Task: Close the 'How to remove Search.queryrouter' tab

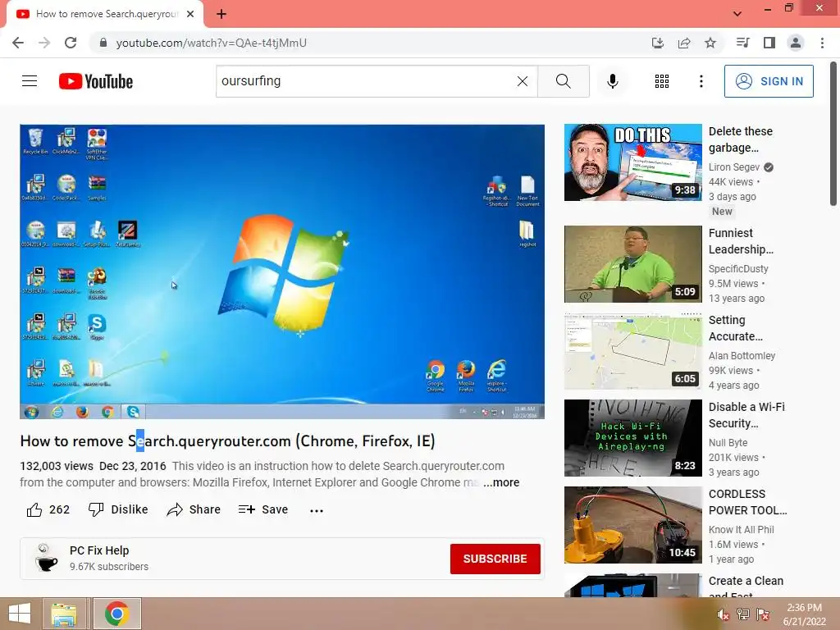Action: 190,14
